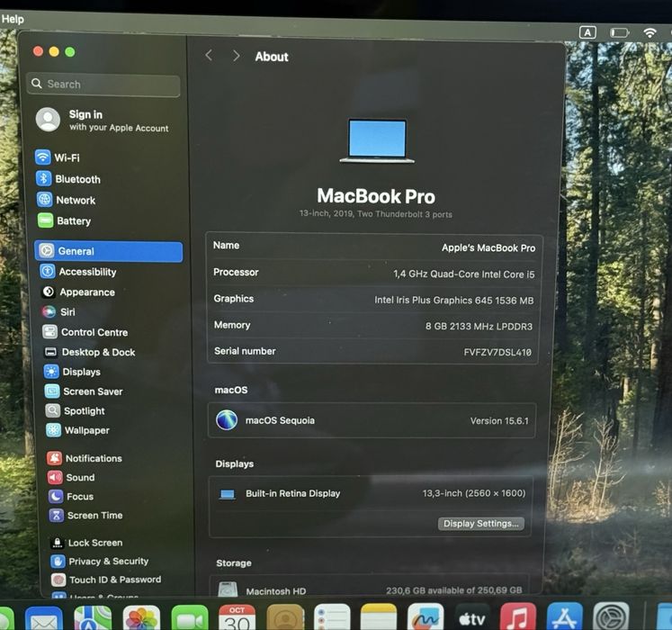Click the Display Settings button
The width and height of the screenshot is (672, 630).
point(481,523)
